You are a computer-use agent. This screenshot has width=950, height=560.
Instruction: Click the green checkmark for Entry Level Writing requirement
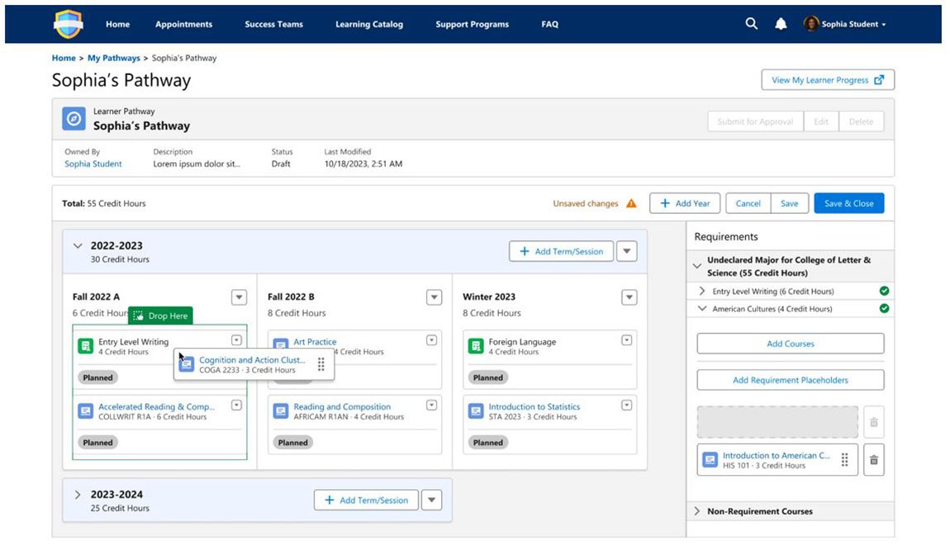884,291
